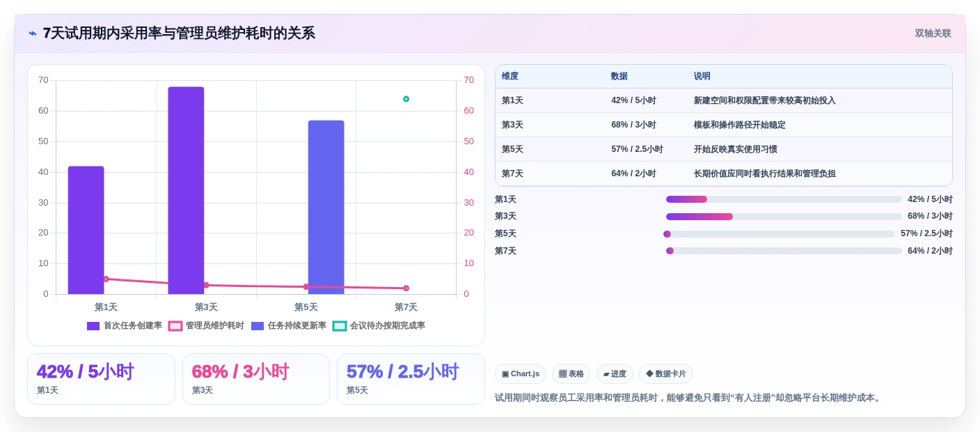Toggle the 管理员维护耗时 legend item
This screenshot has width=980, height=432.
tap(207, 325)
